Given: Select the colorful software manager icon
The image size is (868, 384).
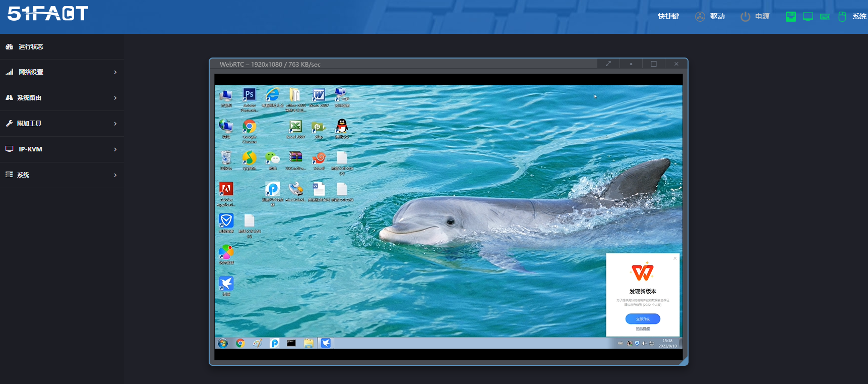Looking at the screenshot, I should (x=226, y=254).
